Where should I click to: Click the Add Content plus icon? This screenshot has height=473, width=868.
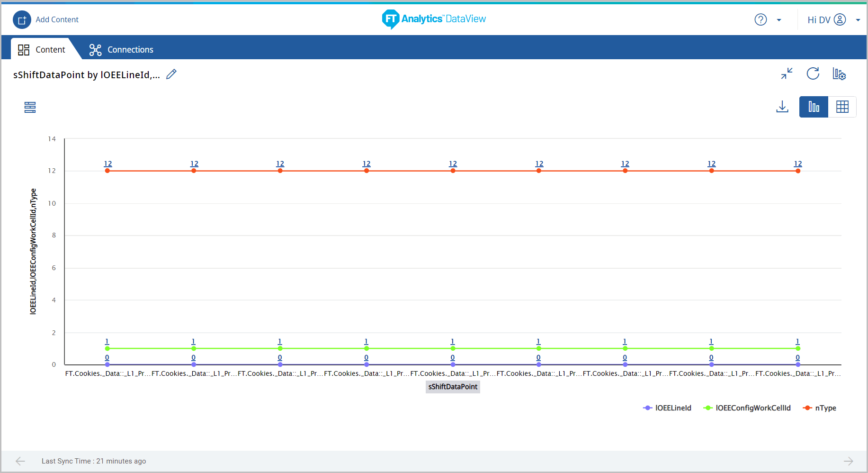point(22,20)
